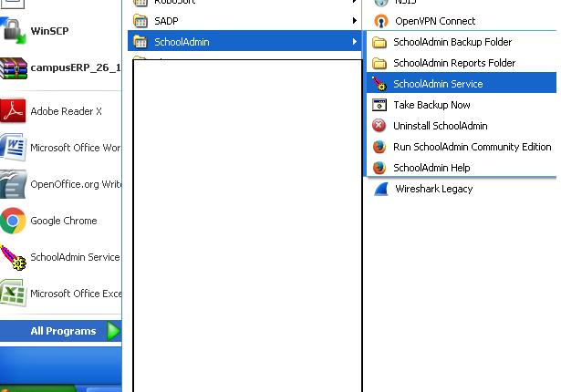Open SchoolAdmin Reports Folder
The height and width of the screenshot is (392, 561).
[453, 63]
